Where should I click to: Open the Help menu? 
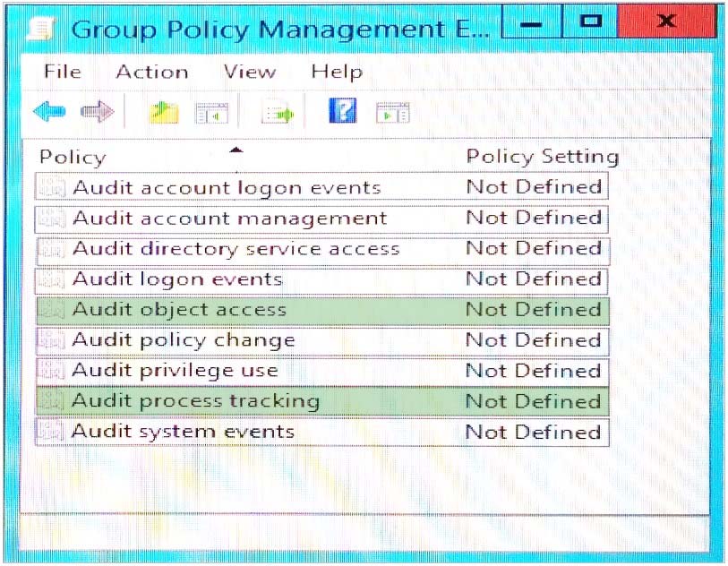tap(337, 73)
